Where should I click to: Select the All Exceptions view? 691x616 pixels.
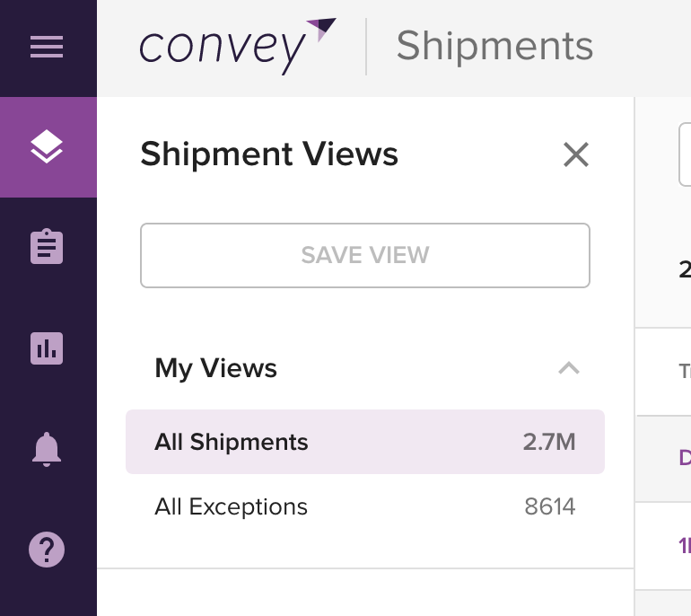point(365,506)
